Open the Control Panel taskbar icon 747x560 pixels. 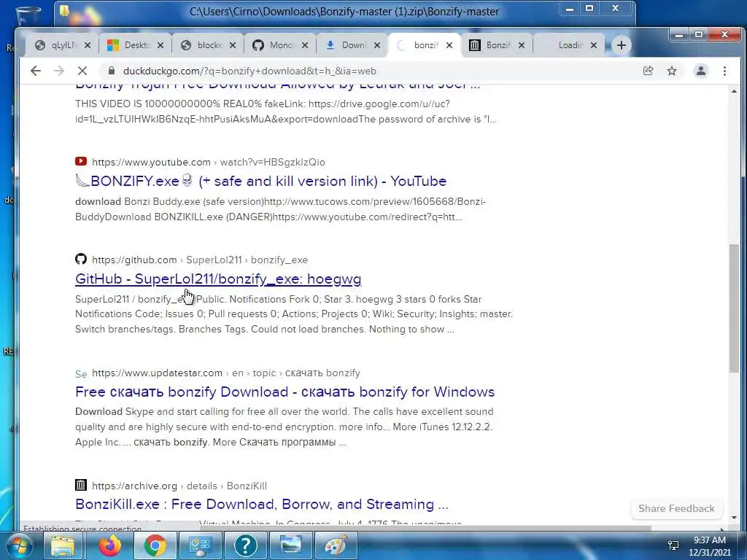(200, 545)
